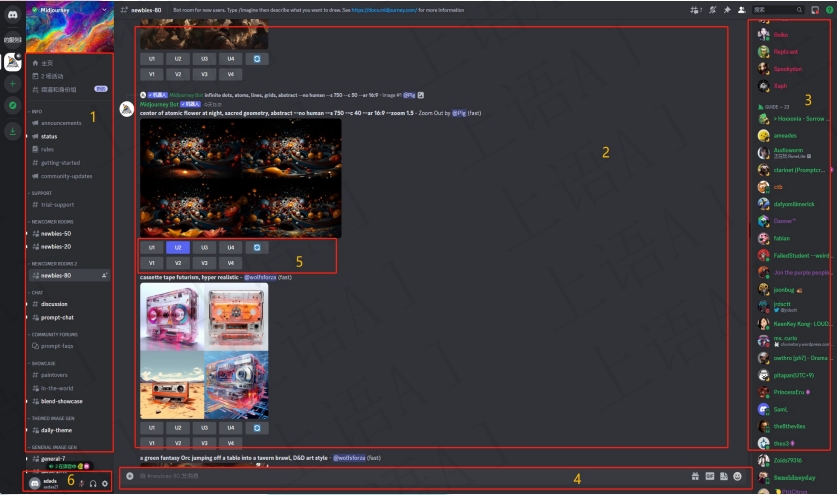The image size is (837, 495).
Task: Click the message input field for newbies-80
Action: [x=400, y=477]
